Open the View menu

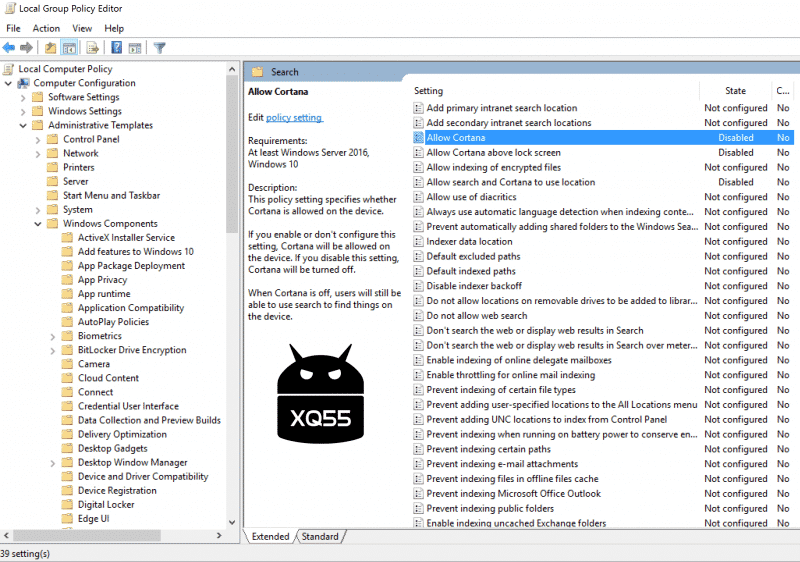point(82,28)
